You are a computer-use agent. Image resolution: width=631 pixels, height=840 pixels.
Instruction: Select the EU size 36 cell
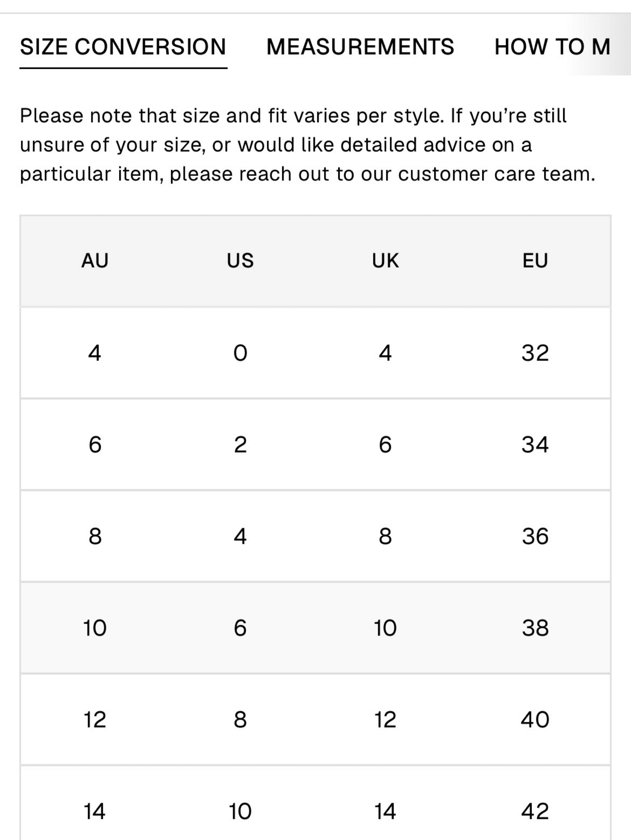pyautogui.click(x=535, y=536)
